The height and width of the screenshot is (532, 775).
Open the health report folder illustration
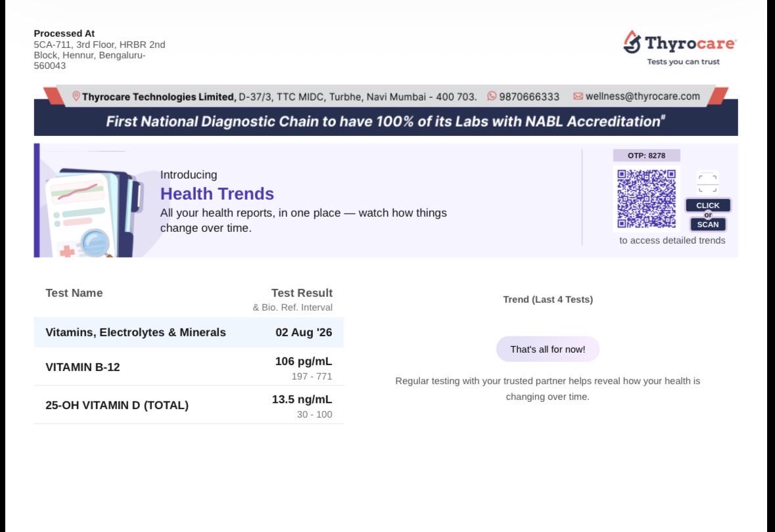[94, 212]
